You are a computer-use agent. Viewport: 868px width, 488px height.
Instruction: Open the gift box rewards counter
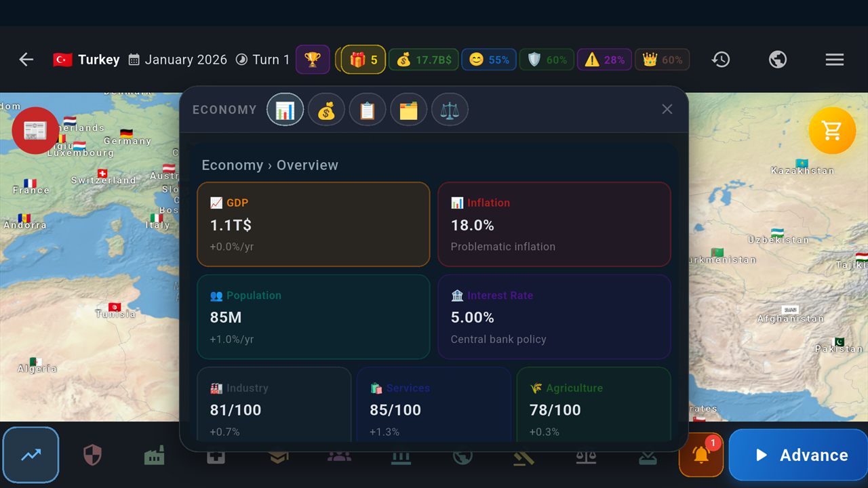pyautogui.click(x=363, y=60)
